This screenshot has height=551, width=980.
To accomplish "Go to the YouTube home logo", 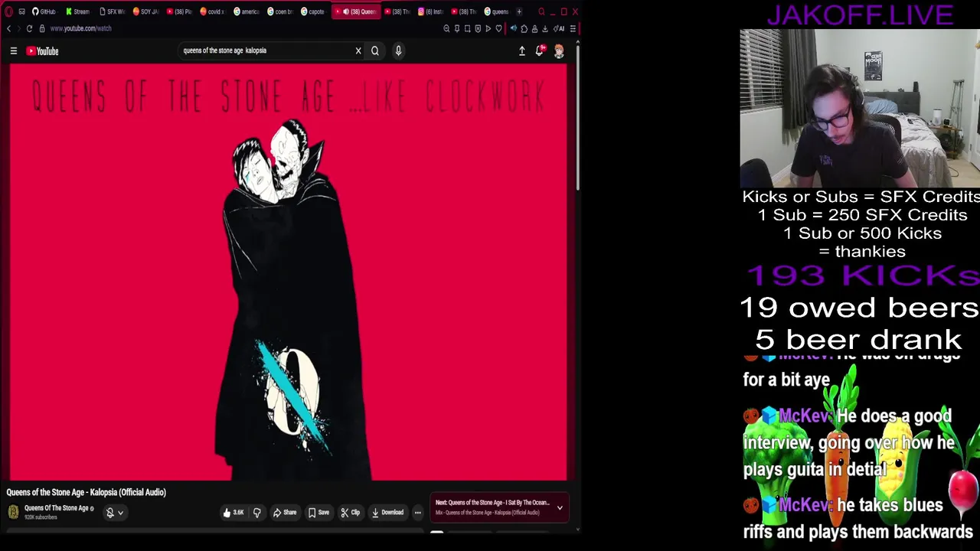I will 42,51.
